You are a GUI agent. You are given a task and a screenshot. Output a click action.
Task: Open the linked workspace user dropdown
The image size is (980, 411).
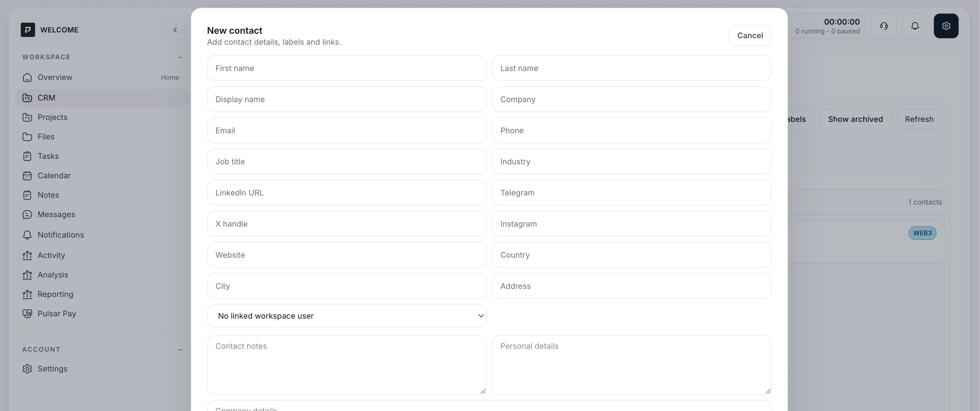[x=347, y=316]
